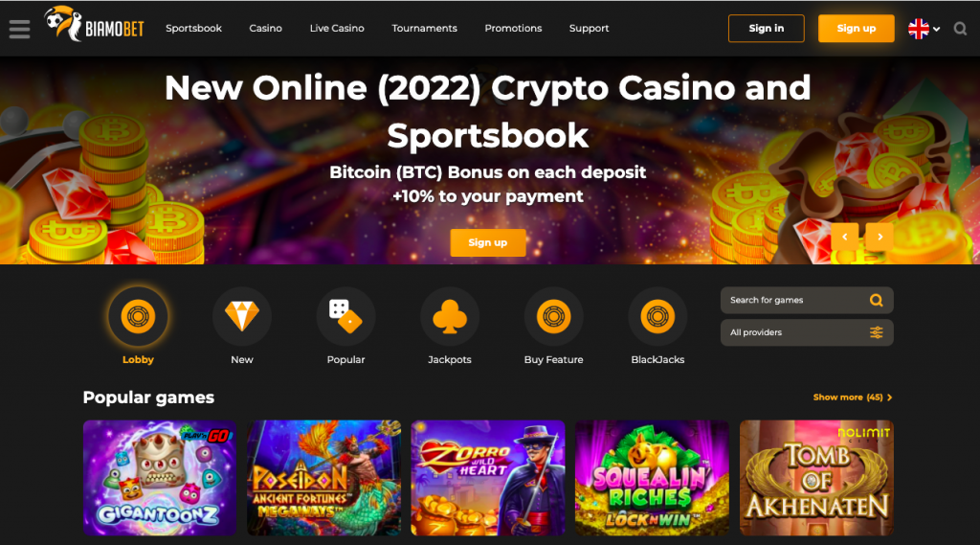Image resolution: width=980 pixels, height=545 pixels.
Task: Expand Show more (45) popular games
Action: pos(853,397)
